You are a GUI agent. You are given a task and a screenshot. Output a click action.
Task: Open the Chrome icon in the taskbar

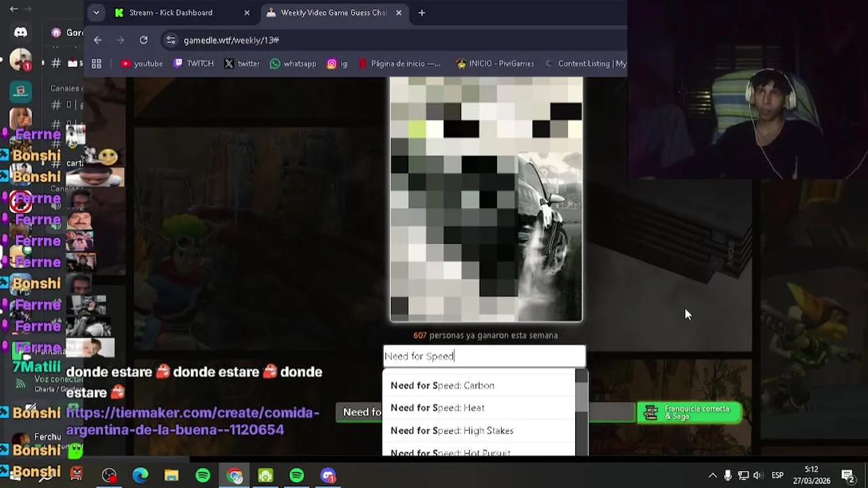tap(235, 476)
